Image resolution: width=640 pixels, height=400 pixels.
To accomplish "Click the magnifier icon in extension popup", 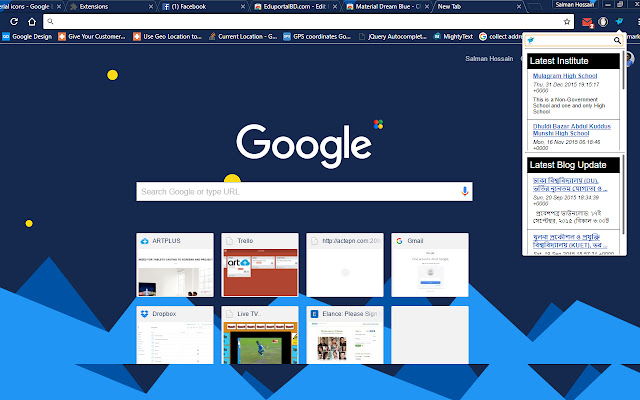I will (x=617, y=40).
